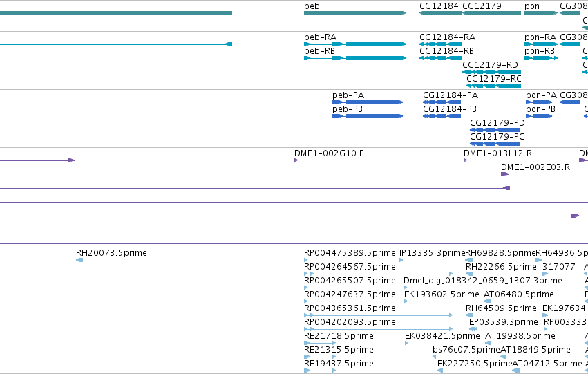Select the EP03539.3prime EST
The width and height of the screenshot is (588, 374).
tap(473, 329)
